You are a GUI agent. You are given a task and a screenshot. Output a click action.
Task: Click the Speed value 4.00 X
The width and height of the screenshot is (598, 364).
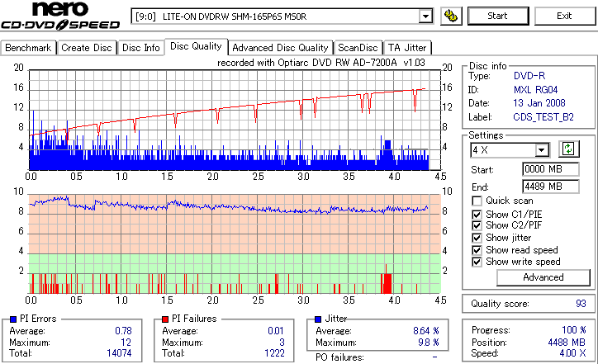point(572,353)
